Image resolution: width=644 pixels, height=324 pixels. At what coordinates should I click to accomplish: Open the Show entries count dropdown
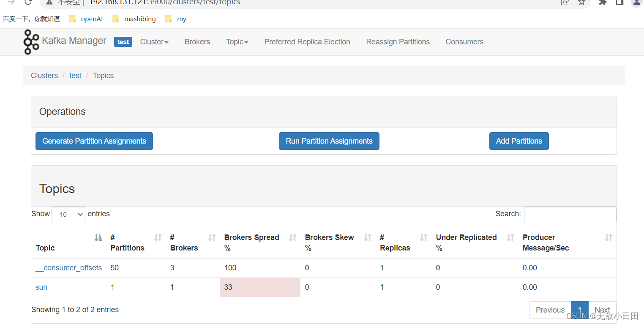pos(68,214)
